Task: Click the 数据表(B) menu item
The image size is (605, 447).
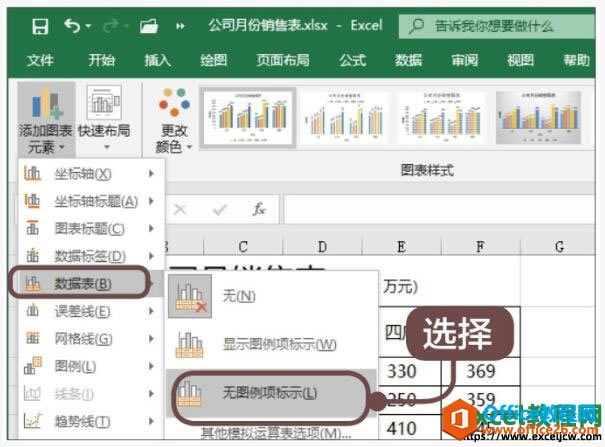Action: pos(92,283)
